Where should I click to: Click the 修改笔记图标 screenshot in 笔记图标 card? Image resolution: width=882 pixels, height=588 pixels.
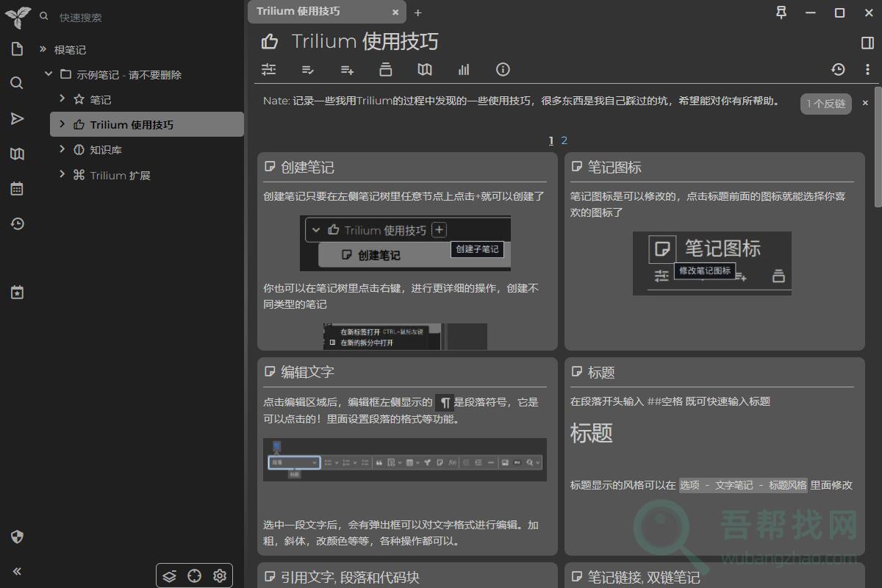pyautogui.click(x=712, y=263)
